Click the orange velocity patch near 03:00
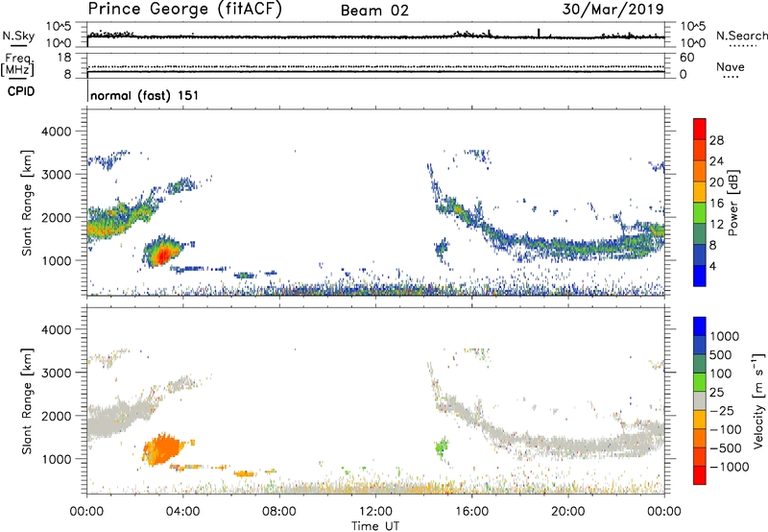 coord(161,448)
